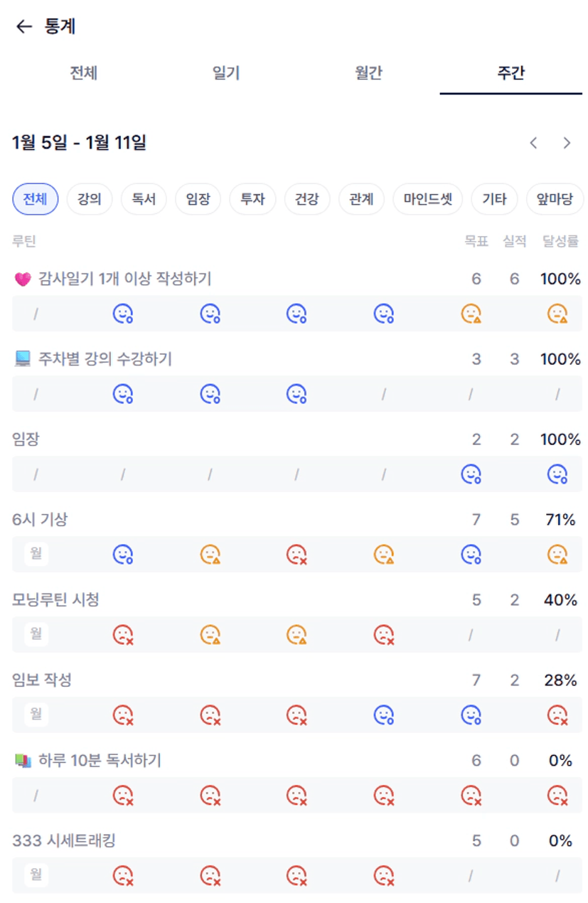
Task: Click first blue smiley under 주차별 강의 수강하기
Action: (123, 394)
